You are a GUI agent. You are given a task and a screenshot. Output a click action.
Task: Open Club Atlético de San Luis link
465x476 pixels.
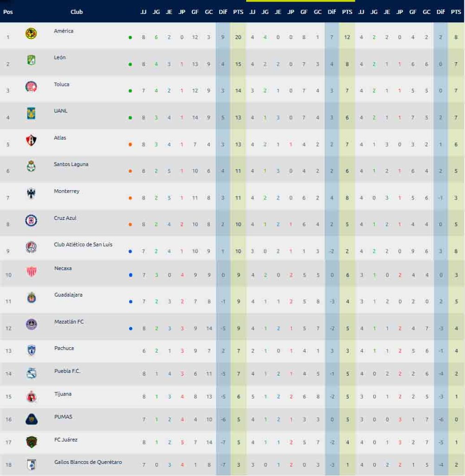(x=83, y=245)
